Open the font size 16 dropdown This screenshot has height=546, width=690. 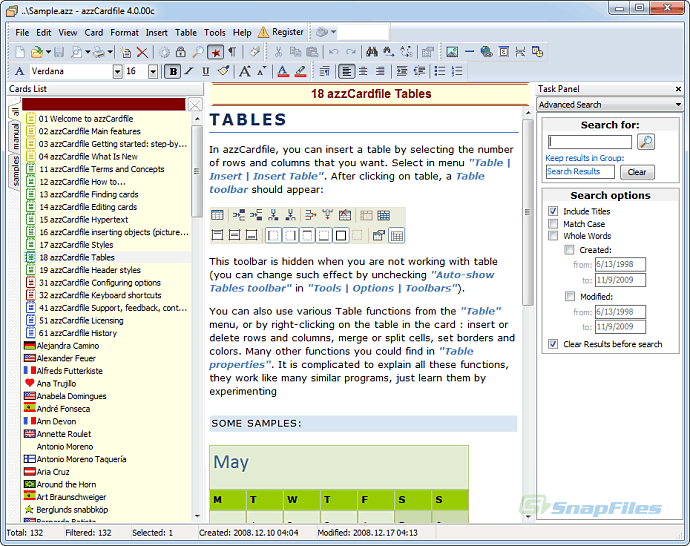[x=153, y=71]
